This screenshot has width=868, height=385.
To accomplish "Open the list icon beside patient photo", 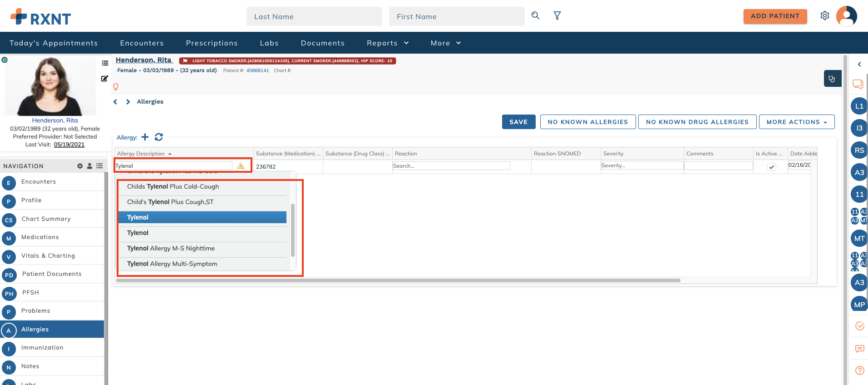I will pyautogui.click(x=105, y=63).
